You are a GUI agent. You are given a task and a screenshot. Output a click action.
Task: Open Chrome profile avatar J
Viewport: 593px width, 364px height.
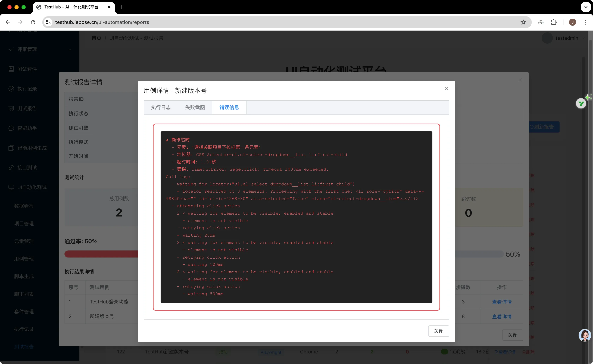pyautogui.click(x=572, y=22)
